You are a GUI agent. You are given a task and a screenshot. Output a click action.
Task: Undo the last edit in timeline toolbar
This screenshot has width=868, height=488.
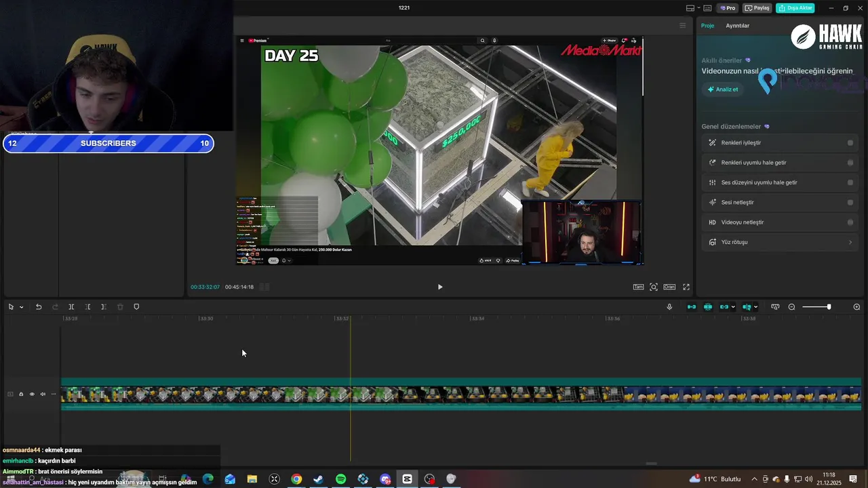[x=39, y=307]
